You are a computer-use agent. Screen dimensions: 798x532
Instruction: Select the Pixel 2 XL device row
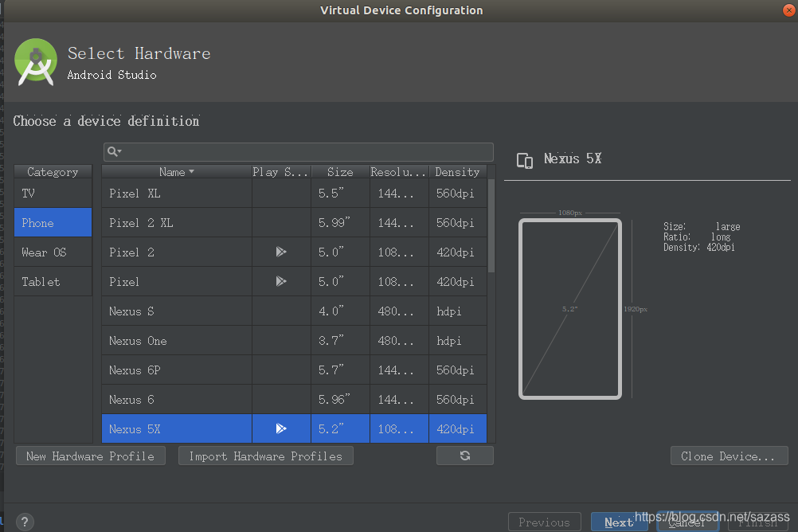(294, 222)
